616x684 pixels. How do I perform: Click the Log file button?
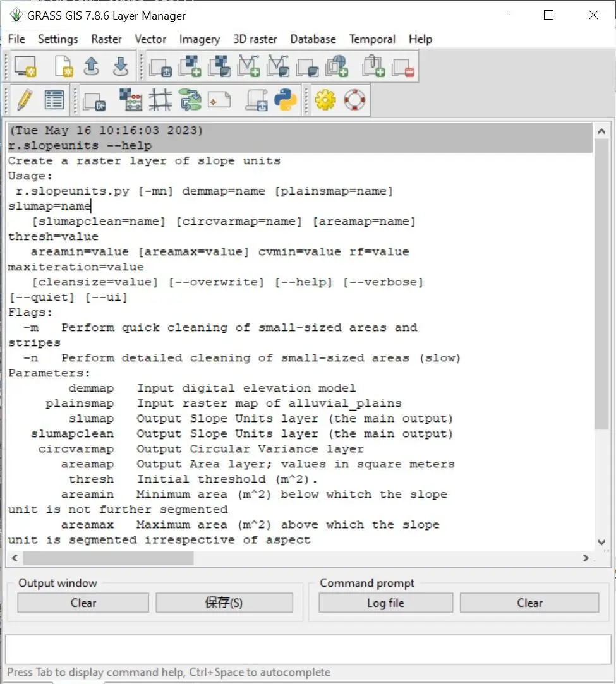[x=385, y=603]
